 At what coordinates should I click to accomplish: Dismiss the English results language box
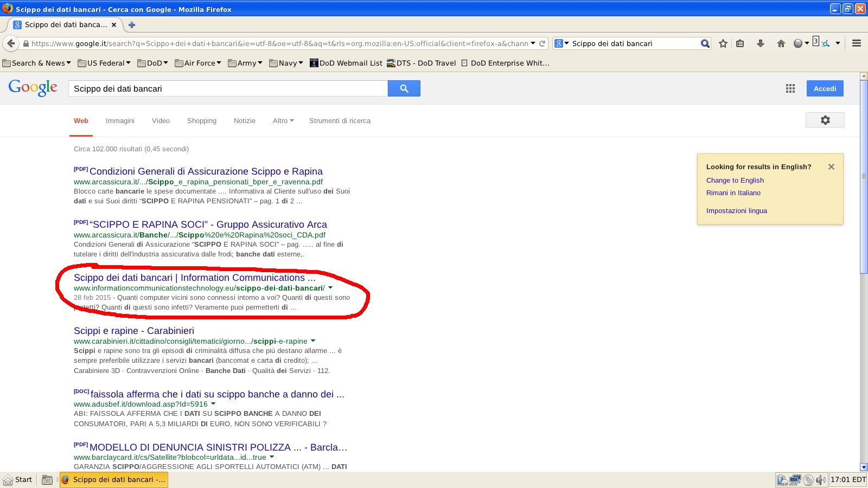[x=831, y=167]
